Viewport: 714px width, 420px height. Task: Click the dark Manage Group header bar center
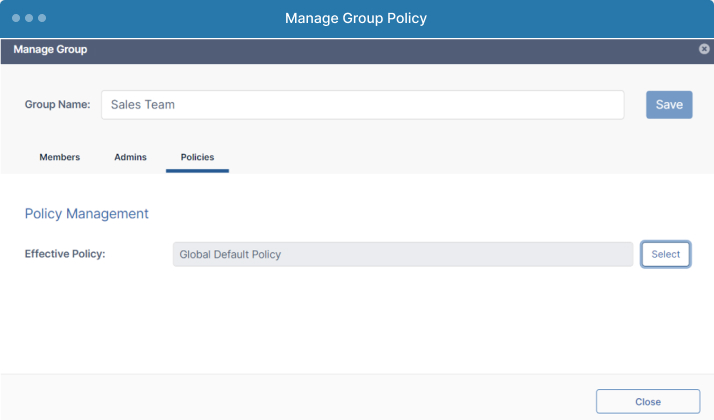pos(357,51)
